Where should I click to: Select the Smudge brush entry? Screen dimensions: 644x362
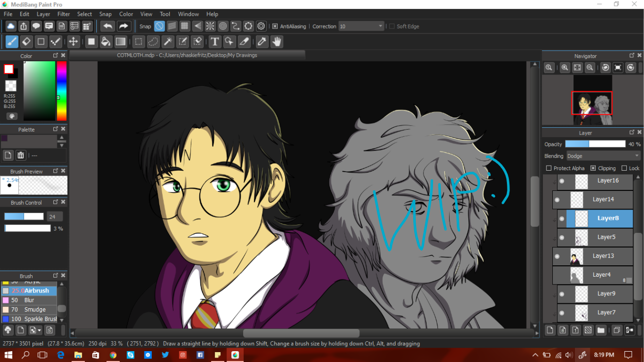pyautogui.click(x=29, y=310)
